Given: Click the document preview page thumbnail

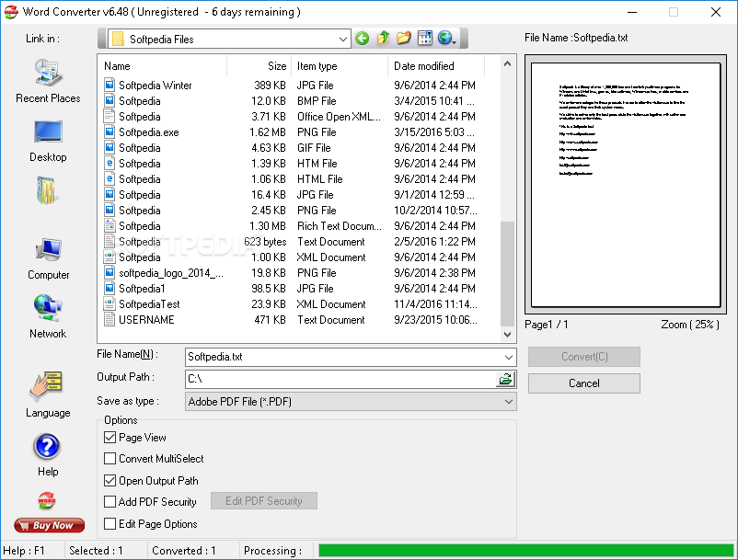Looking at the screenshot, I should (626, 185).
